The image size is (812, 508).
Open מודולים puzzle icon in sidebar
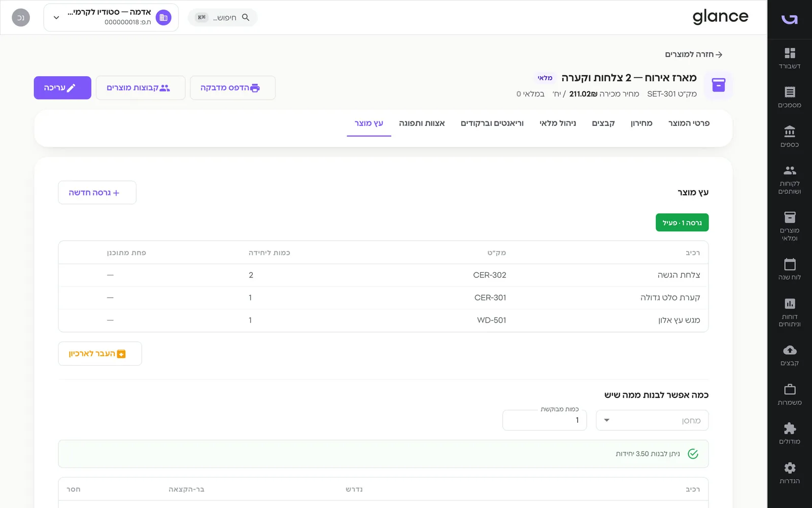[790, 434]
